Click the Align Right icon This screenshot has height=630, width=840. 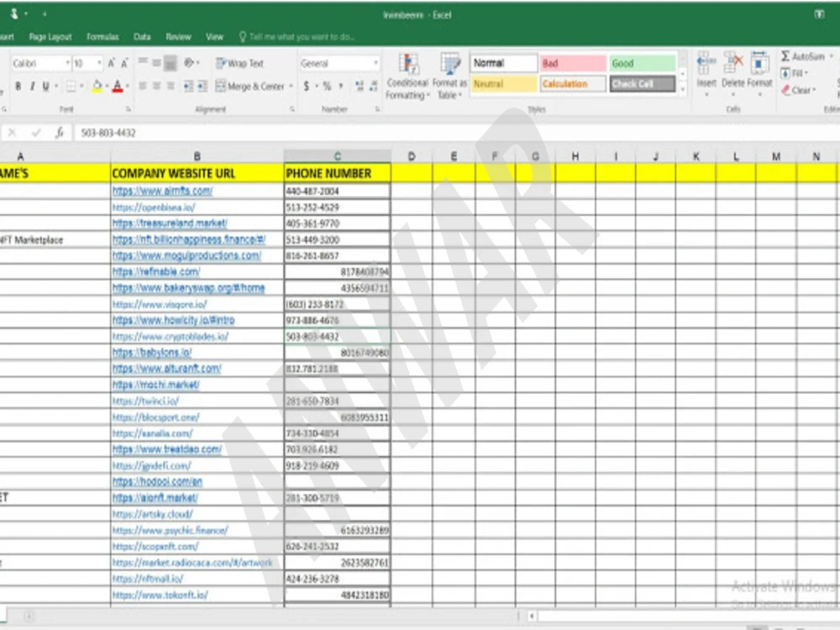171,87
